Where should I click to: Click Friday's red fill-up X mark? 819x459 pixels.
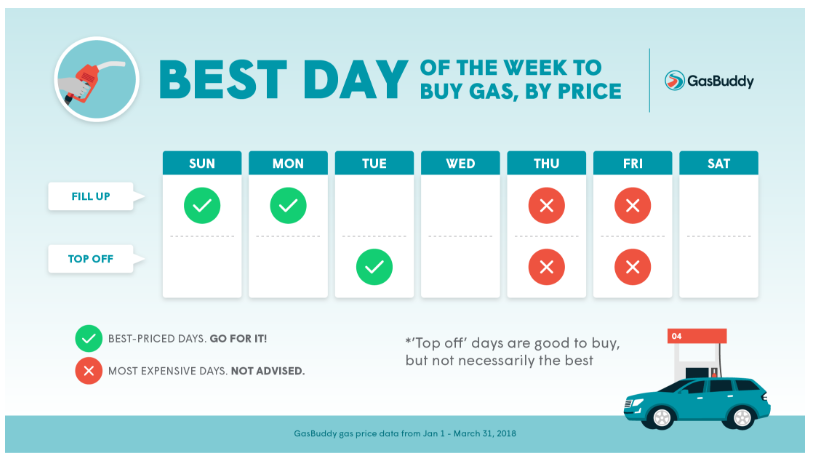(x=633, y=206)
